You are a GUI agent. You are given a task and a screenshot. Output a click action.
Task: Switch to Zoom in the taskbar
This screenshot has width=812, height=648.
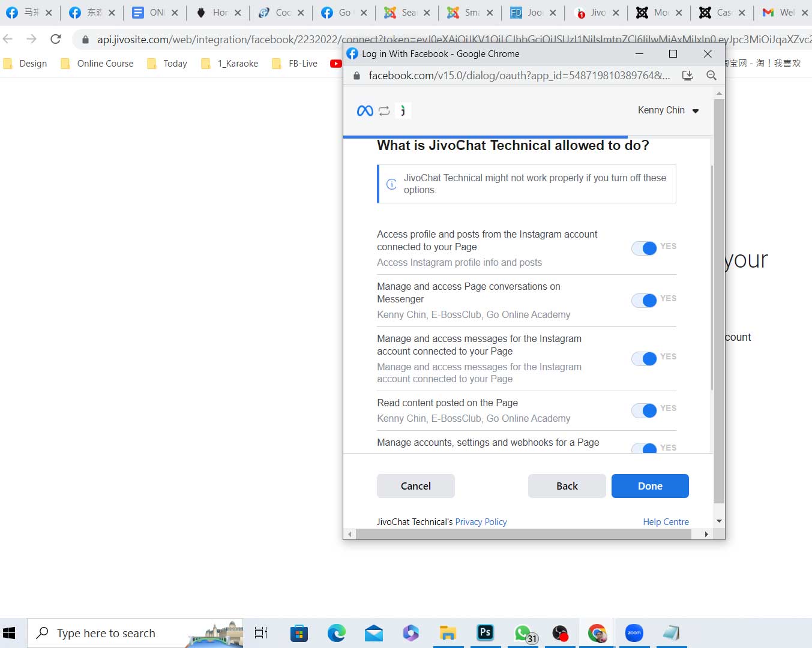[x=634, y=633]
